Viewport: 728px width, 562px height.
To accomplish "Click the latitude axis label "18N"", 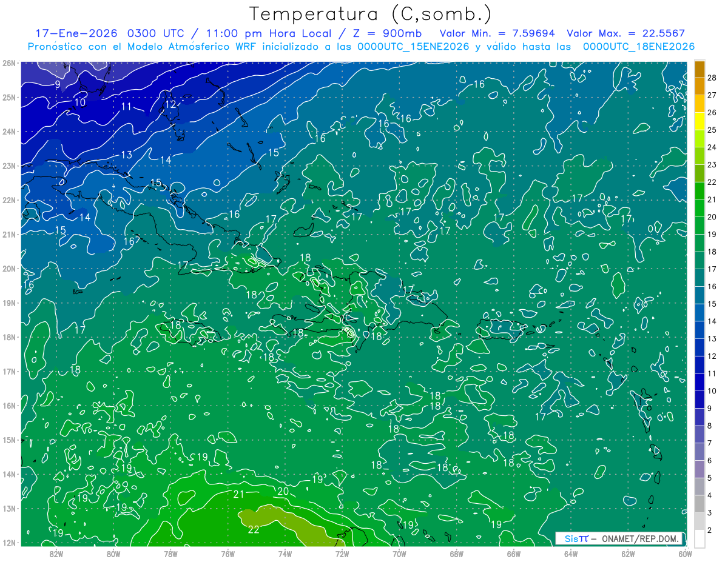I will tap(8, 337).
